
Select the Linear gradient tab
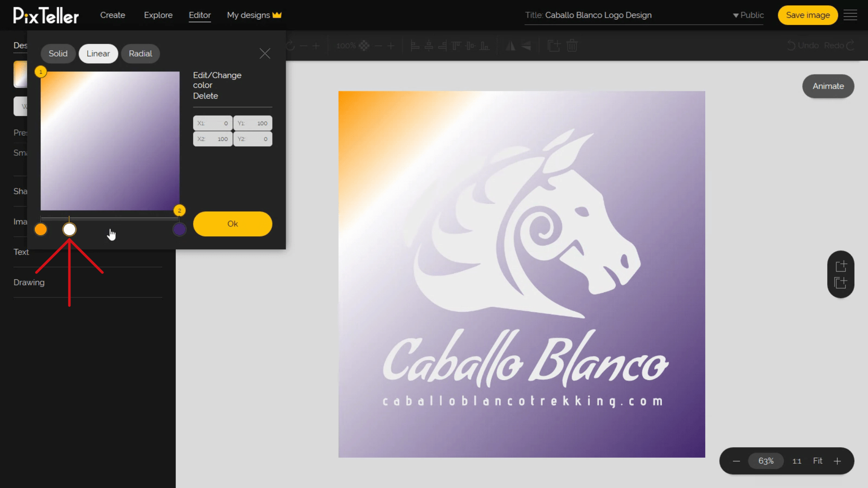[99, 54]
